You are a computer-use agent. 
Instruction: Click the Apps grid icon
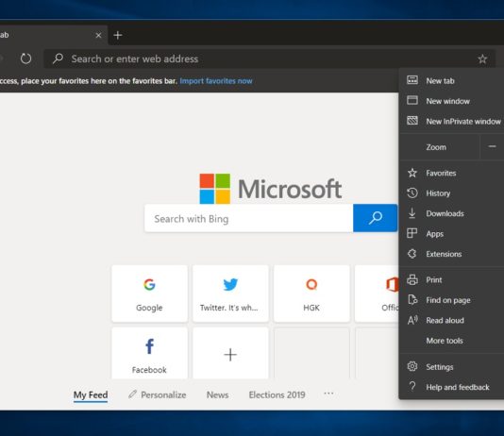412,233
